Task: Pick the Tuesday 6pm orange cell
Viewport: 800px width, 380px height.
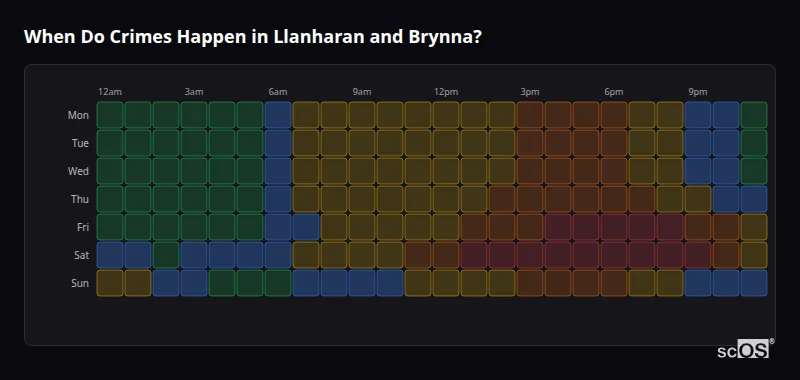Action: coord(614,143)
